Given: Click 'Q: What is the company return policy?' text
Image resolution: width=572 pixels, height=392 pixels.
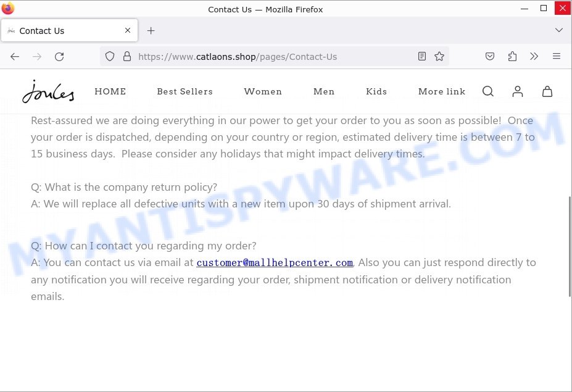Looking at the screenshot, I should [124, 187].
